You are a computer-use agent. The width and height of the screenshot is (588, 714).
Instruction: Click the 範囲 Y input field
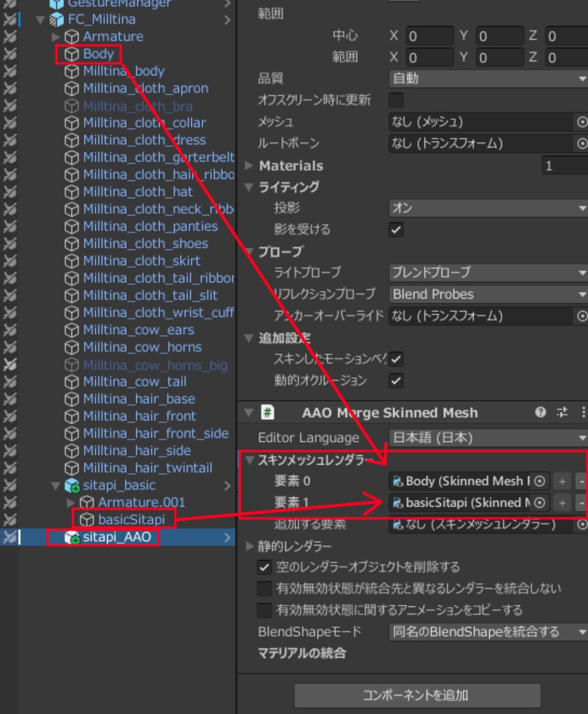tap(500, 57)
